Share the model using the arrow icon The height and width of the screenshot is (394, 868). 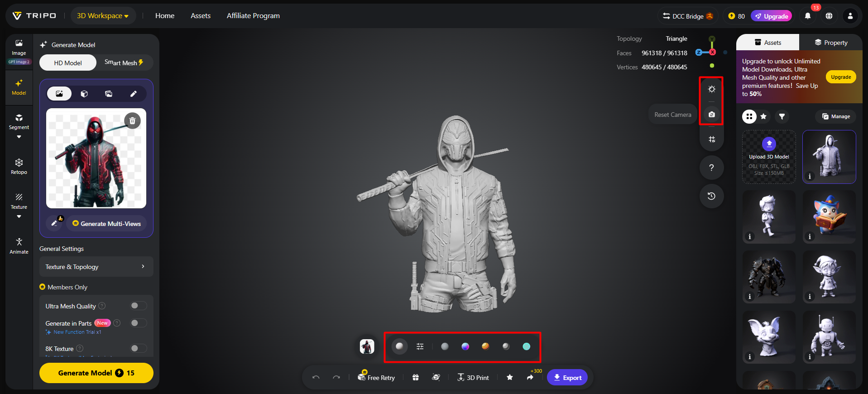point(530,377)
